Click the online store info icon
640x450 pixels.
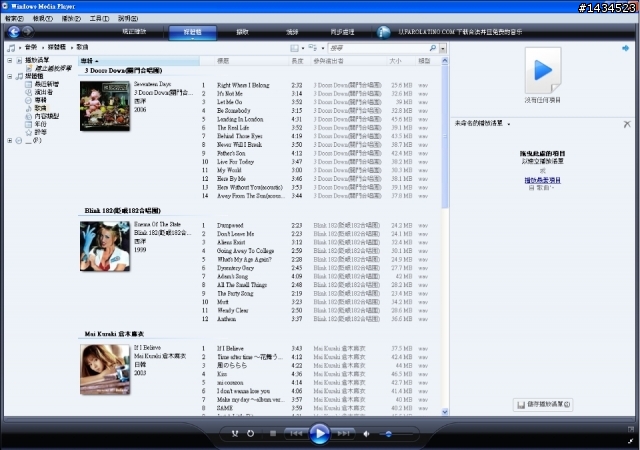click(x=383, y=32)
